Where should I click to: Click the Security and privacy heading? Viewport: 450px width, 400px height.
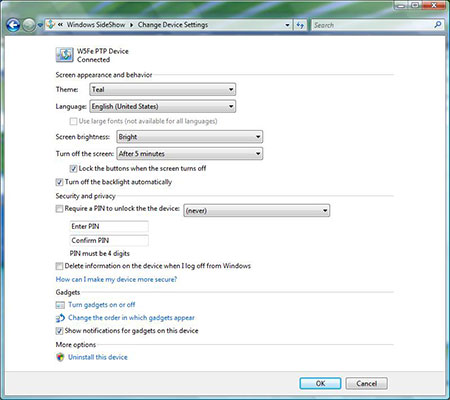86,196
